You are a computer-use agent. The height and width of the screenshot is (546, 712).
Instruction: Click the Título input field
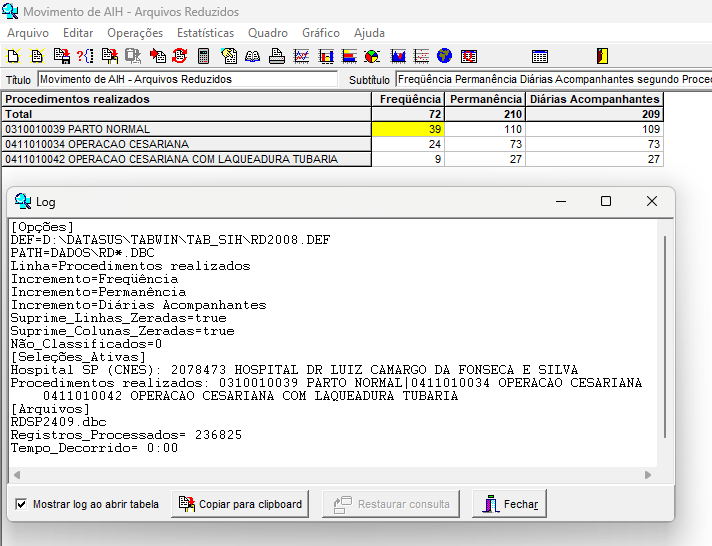point(188,79)
